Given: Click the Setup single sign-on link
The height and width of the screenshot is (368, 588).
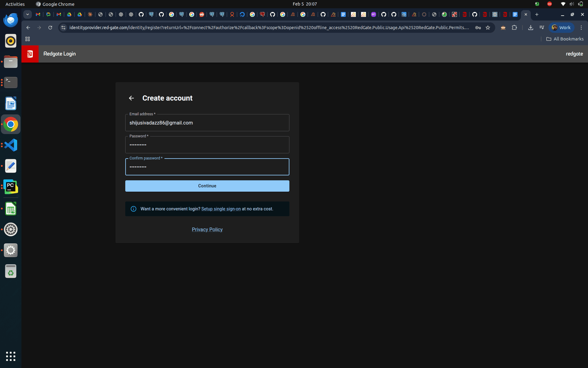Looking at the screenshot, I should click(221, 209).
